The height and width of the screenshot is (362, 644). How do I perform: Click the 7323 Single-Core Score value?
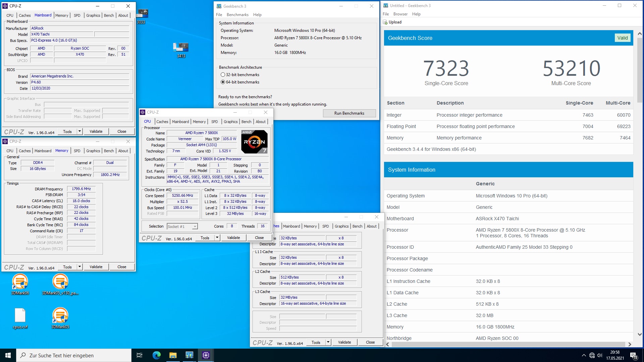point(446,68)
